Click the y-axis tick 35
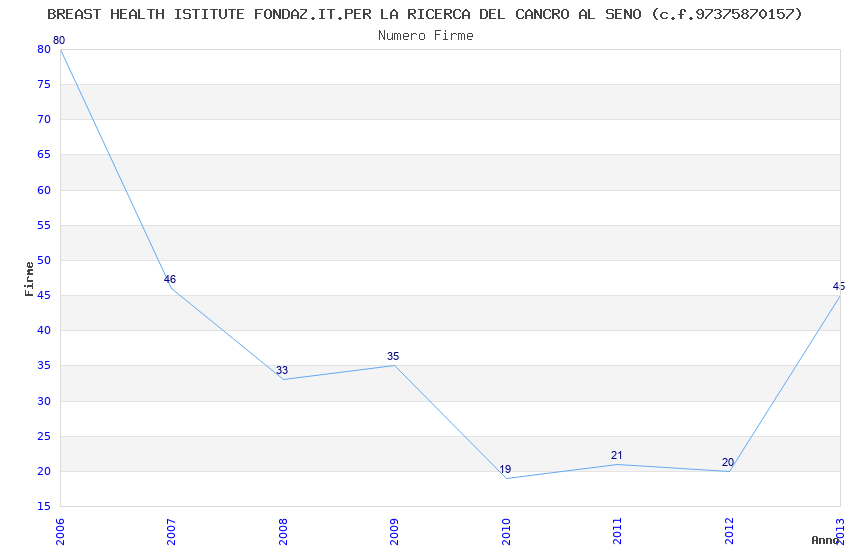 [x=44, y=366]
